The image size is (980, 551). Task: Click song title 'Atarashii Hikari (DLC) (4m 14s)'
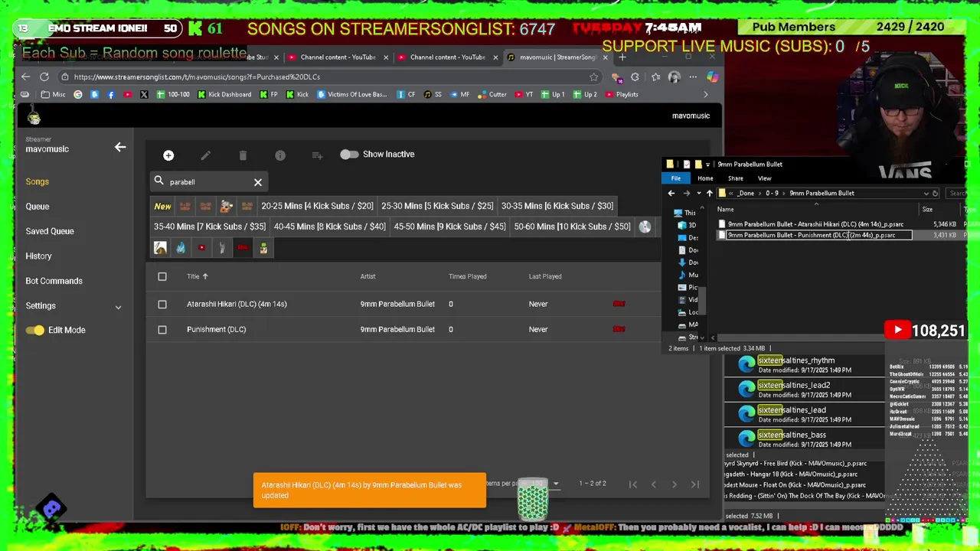tap(237, 304)
